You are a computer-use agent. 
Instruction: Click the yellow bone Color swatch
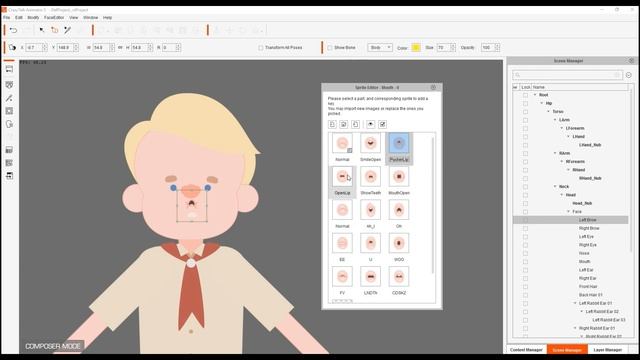pos(416,48)
